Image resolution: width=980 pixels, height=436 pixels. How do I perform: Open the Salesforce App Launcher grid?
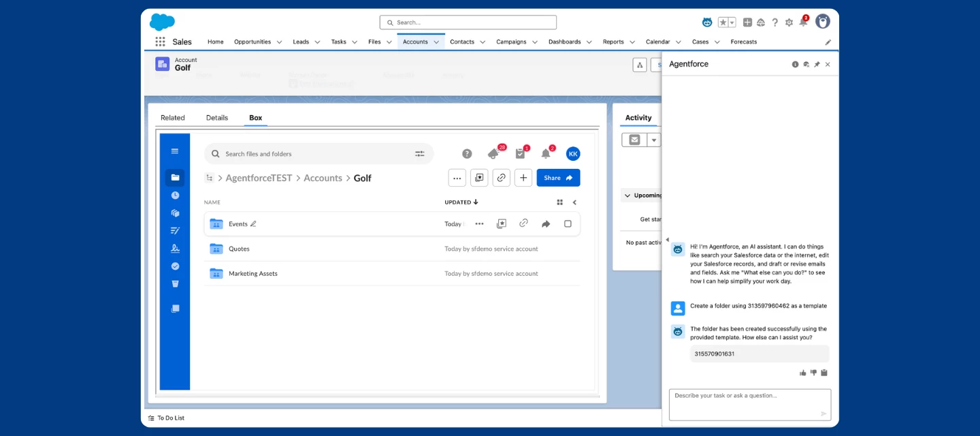pyautogui.click(x=160, y=42)
